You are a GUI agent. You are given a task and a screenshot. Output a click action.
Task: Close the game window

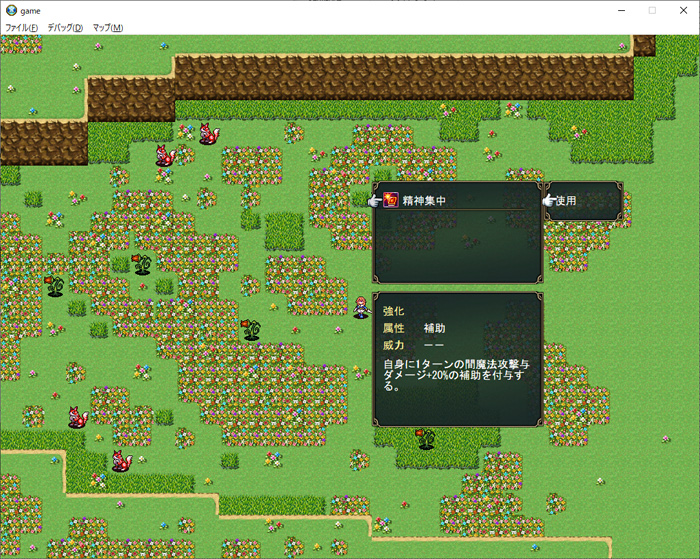click(683, 10)
